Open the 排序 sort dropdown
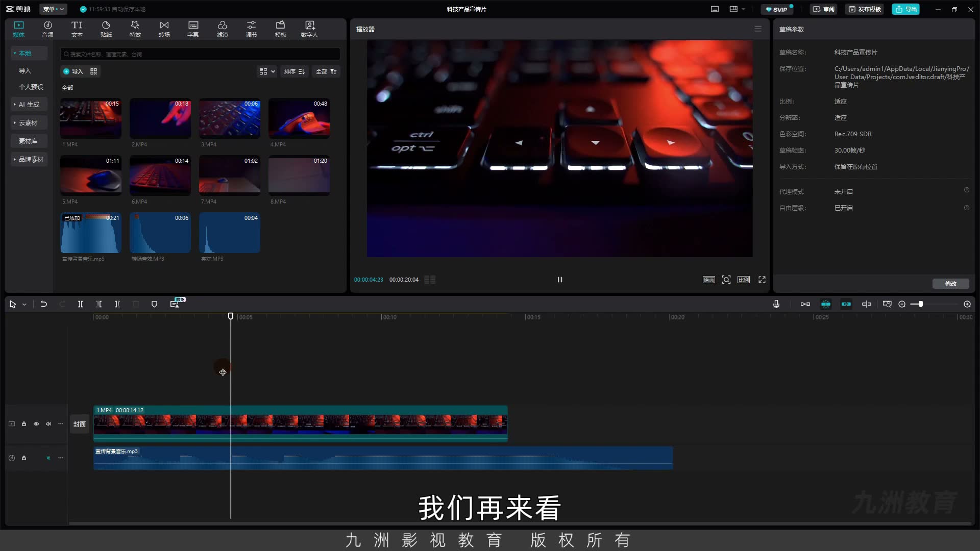The width and height of the screenshot is (980, 551). 295,71
